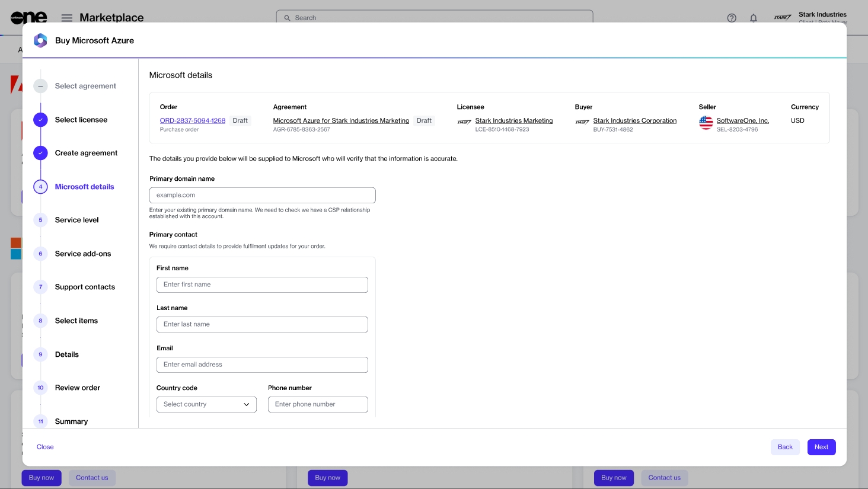Focus the Enter email address field
868x489 pixels.
pos(262,365)
